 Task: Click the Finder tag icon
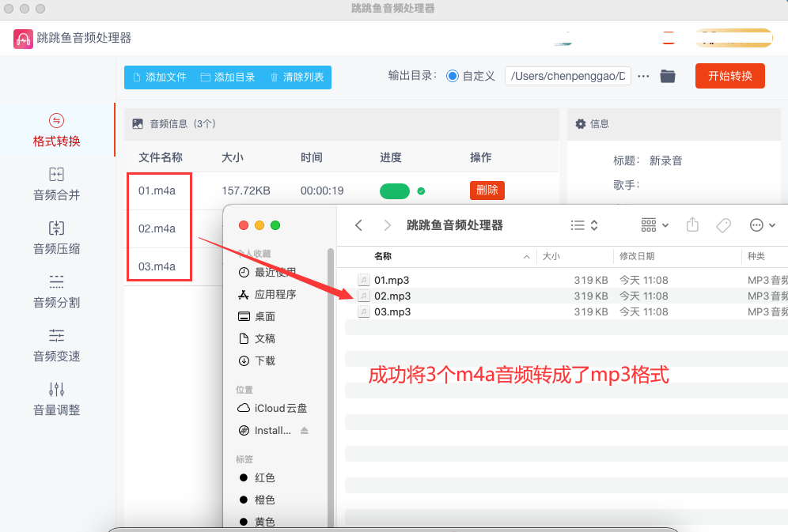tap(723, 225)
